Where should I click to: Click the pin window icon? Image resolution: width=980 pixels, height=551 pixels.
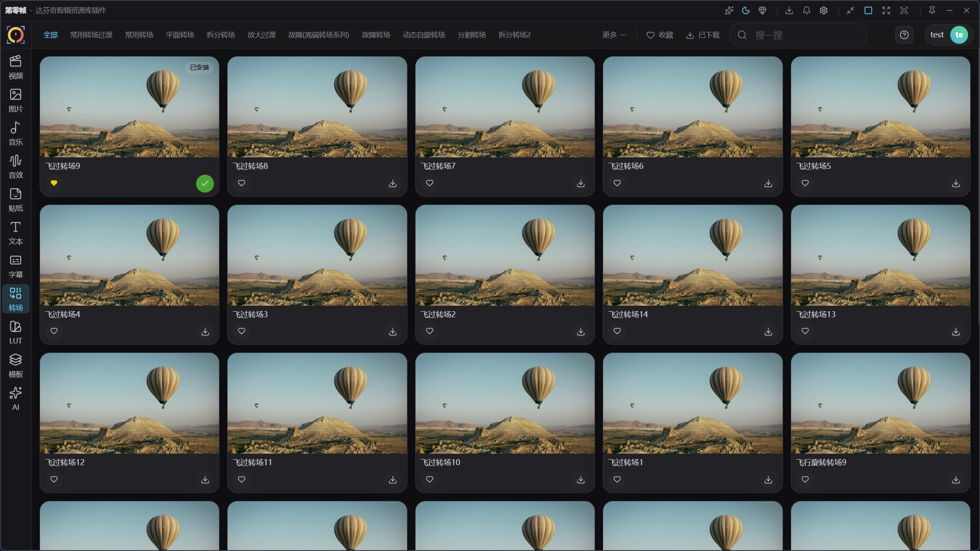pos(932,11)
